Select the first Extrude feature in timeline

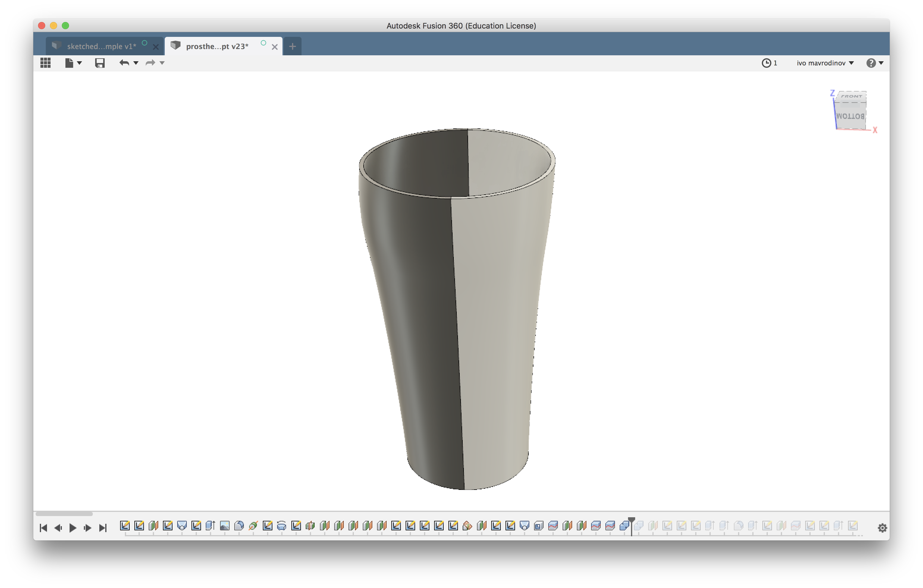211,526
